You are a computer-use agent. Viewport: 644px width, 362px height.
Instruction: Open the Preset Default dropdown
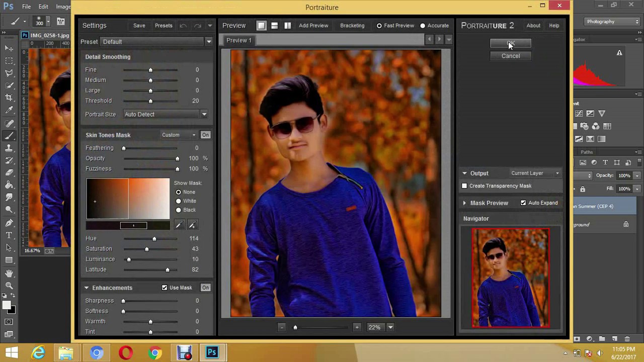pyautogui.click(x=156, y=42)
